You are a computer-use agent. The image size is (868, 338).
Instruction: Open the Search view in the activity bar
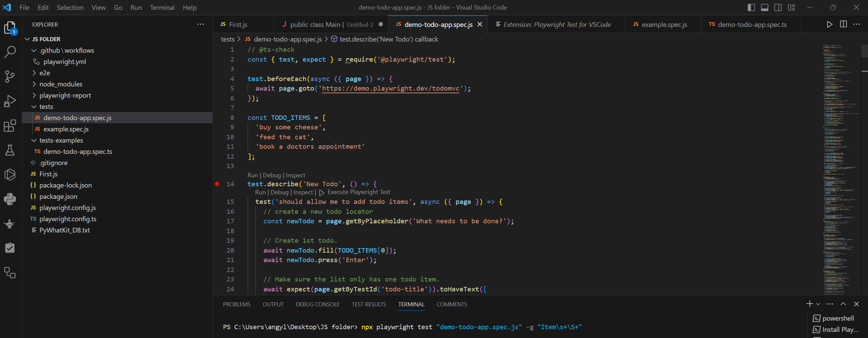tap(10, 52)
